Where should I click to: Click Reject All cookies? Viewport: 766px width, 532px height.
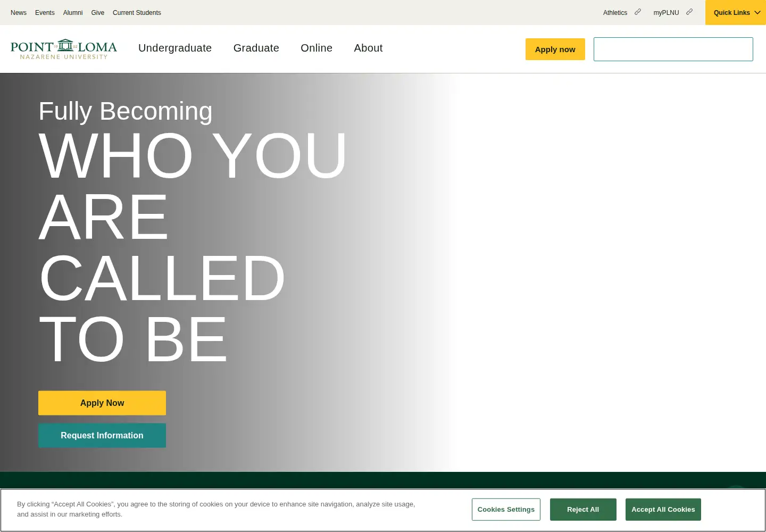[583, 510]
